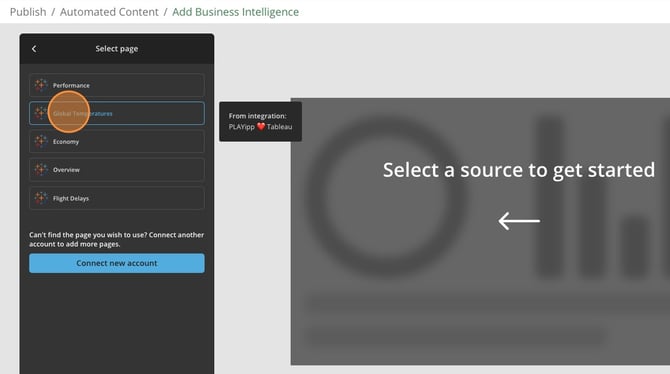The width and height of the screenshot is (670, 374).
Task: Click the Tableau icon beside Global Temperatures
Action: pos(41,113)
